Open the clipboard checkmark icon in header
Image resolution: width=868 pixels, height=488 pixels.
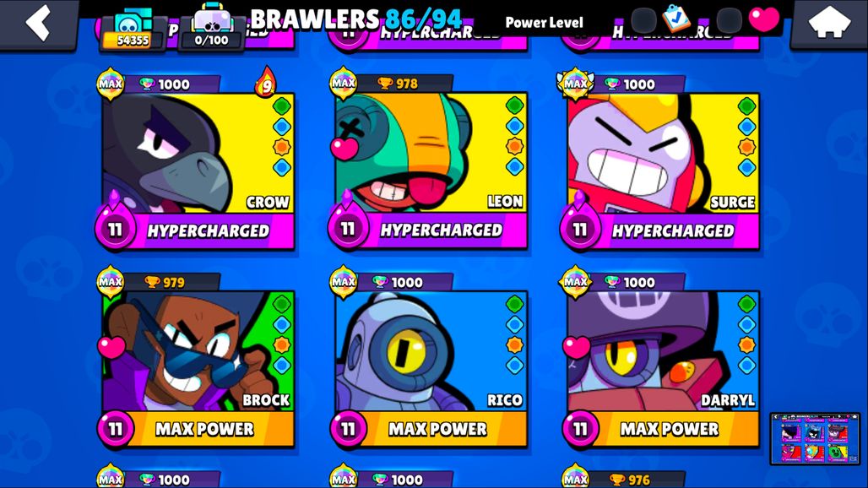coord(676,19)
